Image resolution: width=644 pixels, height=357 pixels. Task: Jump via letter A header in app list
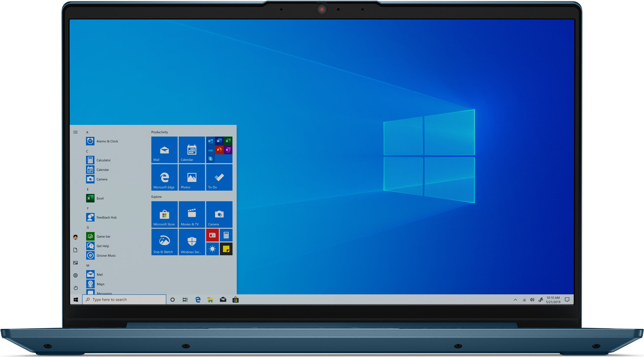(x=87, y=132)
